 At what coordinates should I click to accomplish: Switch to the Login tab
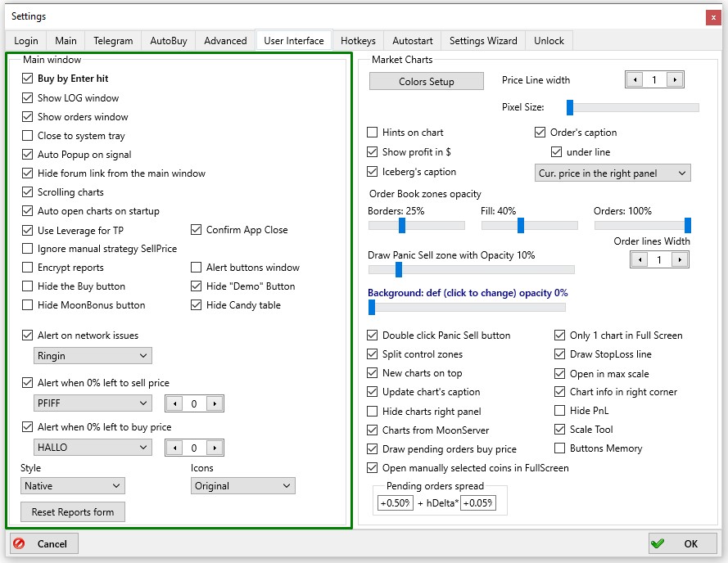26,41
